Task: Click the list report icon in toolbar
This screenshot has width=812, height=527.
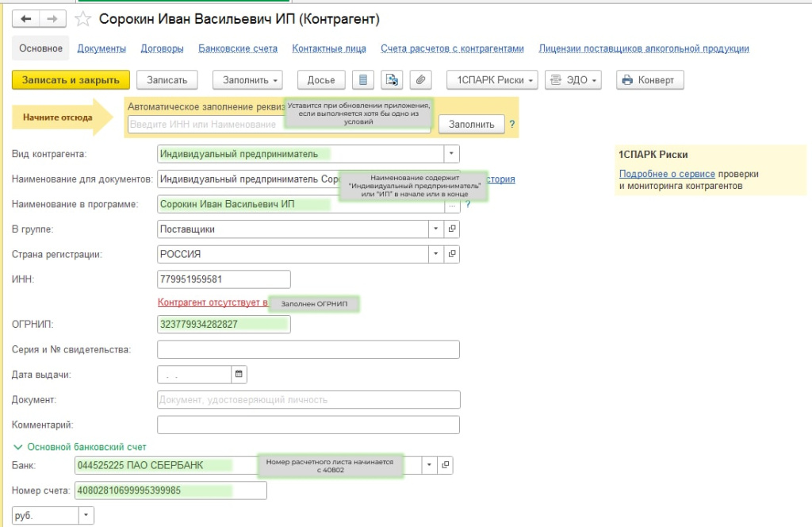Action: pyautogui.click(x=363, y=80)
